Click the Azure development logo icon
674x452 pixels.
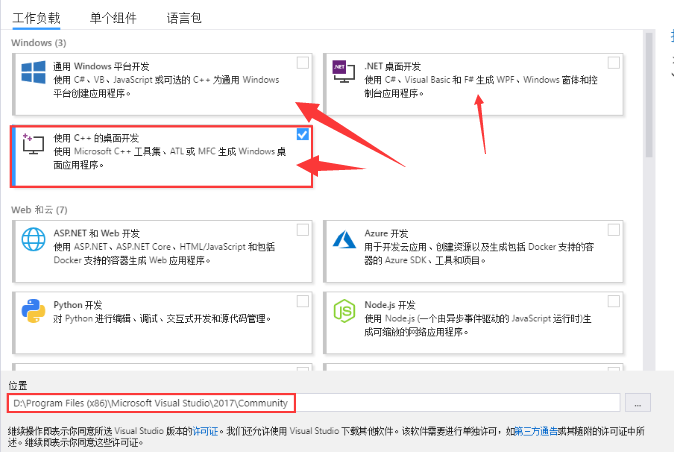[344, 239]
